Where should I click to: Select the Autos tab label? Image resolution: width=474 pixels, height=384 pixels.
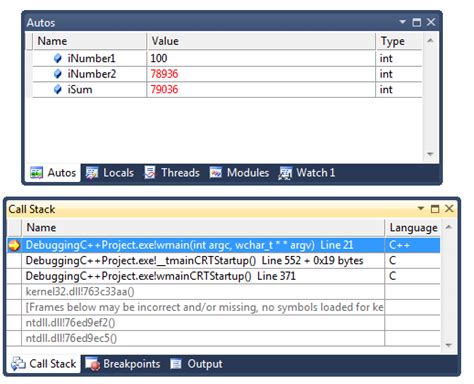click(62, 173)
